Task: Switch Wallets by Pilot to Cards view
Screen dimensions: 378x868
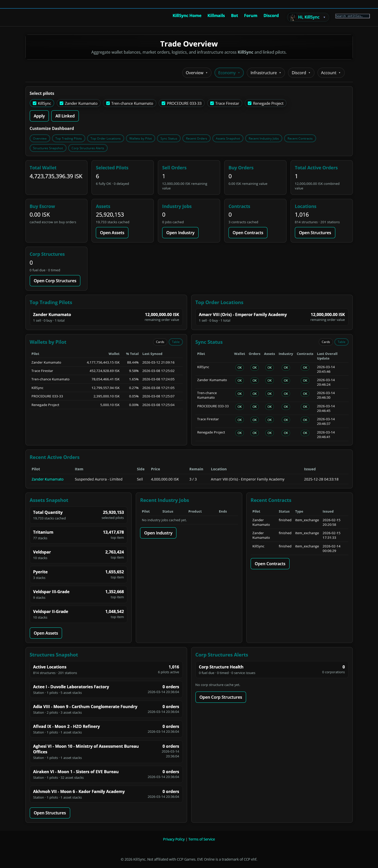Action: (x=160, y=342)
